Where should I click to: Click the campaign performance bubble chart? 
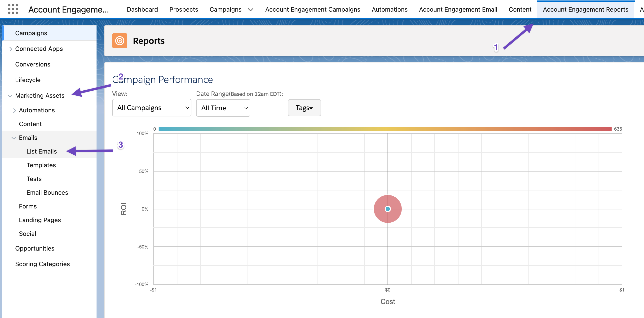(386, 209)
